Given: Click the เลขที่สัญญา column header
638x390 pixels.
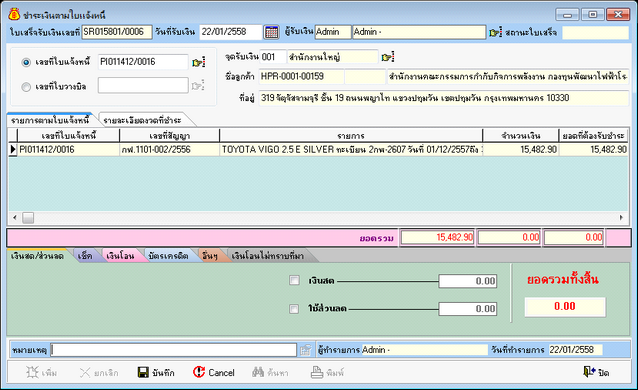Looking at the screenshot, I should pyautogui.click(x=169, y=136).
